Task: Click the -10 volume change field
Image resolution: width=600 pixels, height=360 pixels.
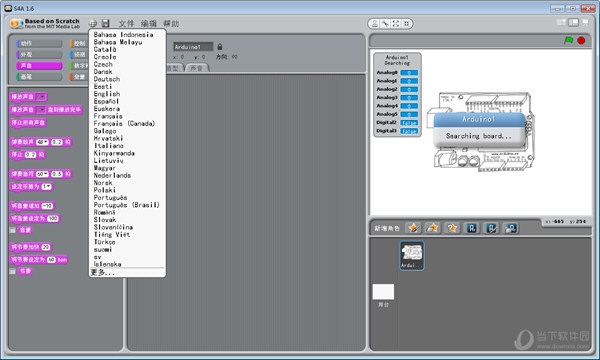Action: [47, 206]
